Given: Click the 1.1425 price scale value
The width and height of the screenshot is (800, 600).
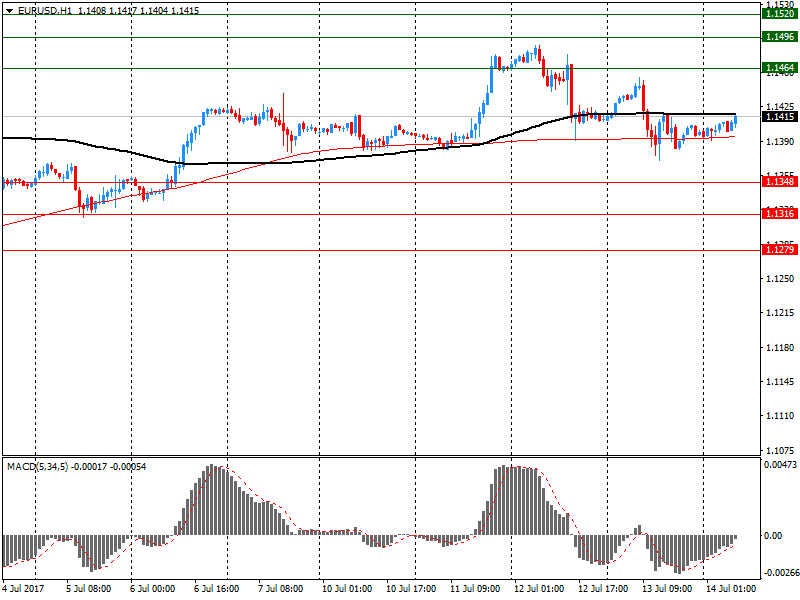Looking at the screenshot, I should click(x=781, y=107).
